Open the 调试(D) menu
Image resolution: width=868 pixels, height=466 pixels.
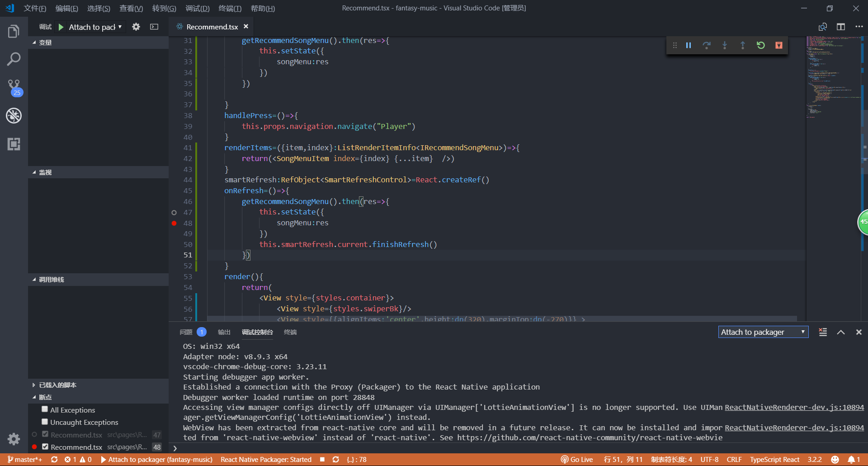coord(197,8)
